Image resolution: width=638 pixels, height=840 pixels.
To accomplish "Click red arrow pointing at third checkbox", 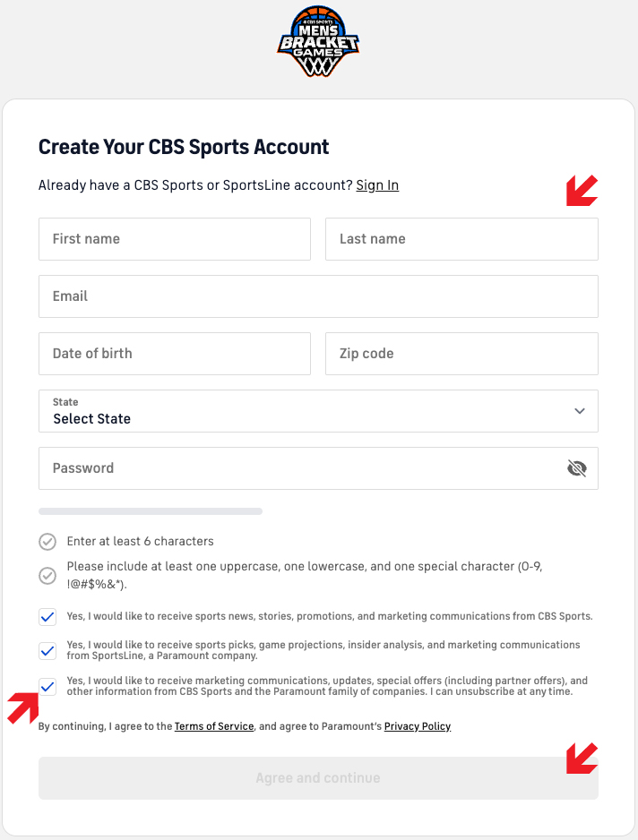I will tap(22, 707).
